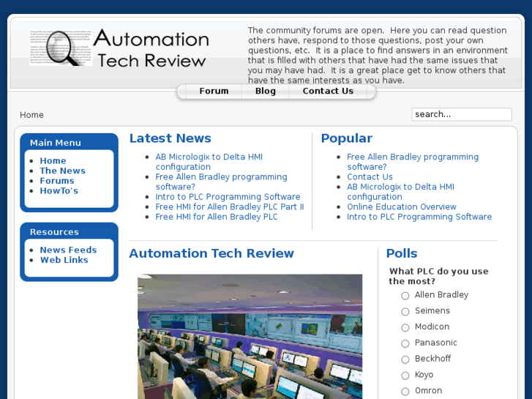532x399 pixels.
Task: Click the Resources panel title
Action: pyautogui.click(x=54, y=232)
